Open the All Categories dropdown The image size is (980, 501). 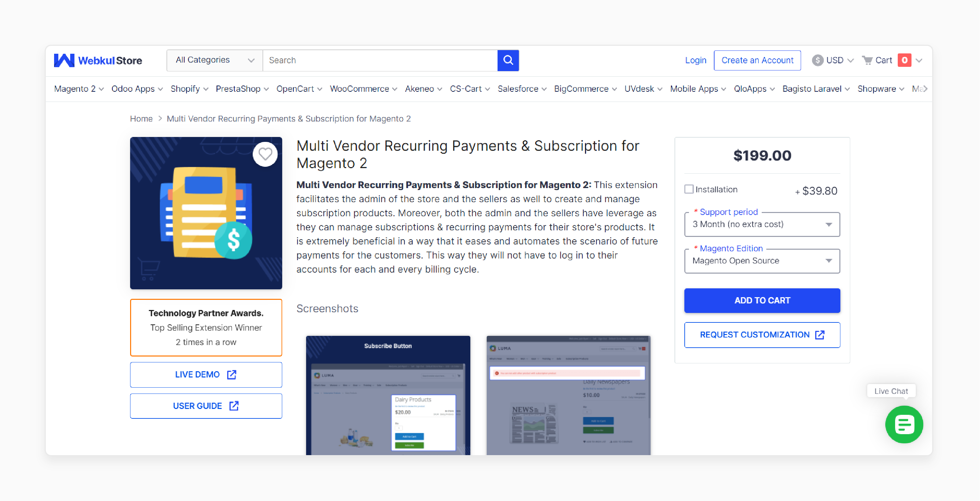pyautogui.click(x=215, y=60)
